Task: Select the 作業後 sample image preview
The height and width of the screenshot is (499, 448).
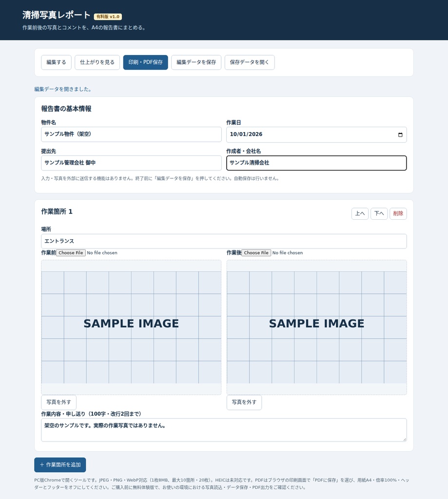Action: (316, 327)
